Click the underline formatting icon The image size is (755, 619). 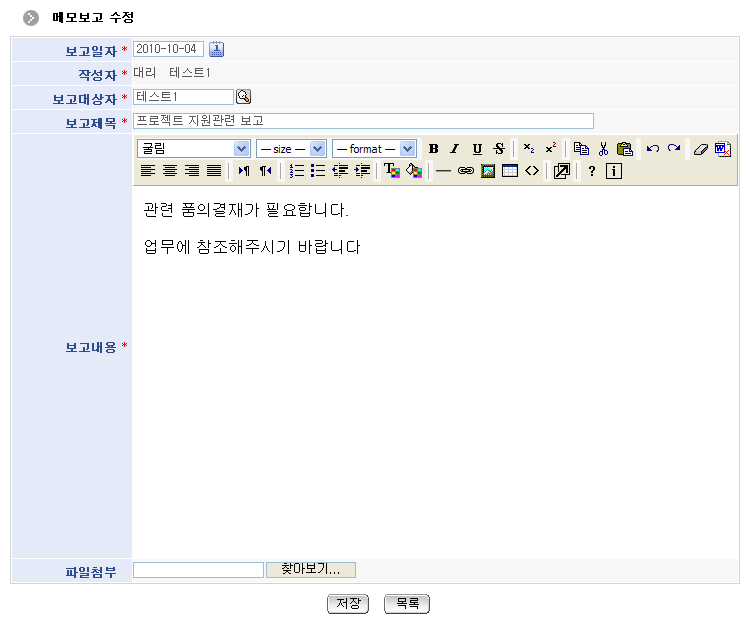pos(477,149)
